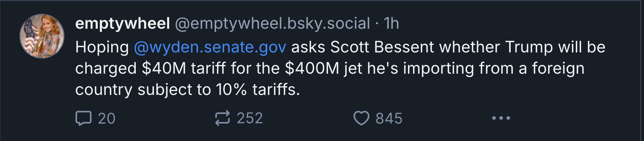This screenshot has height=141, width=644.
Task: Repost using the looping arrows icon
Action: click(x=222, y=118)
